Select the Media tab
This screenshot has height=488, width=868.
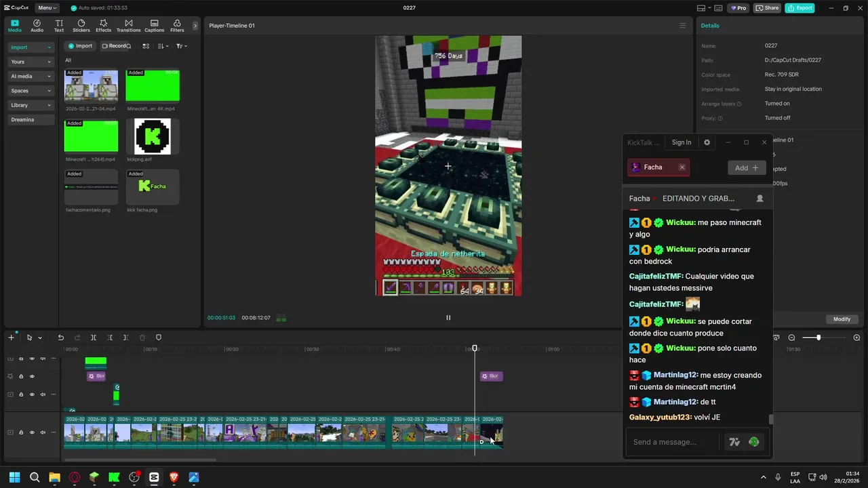[x=15, y=26]
